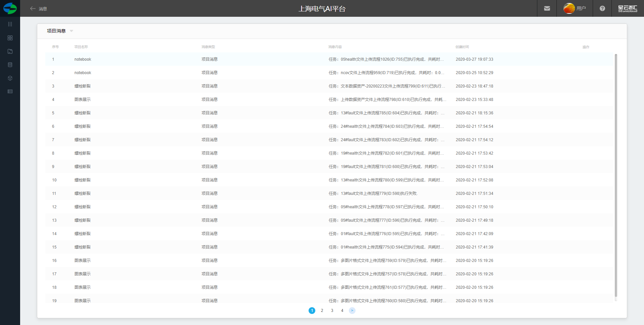644x325 pixels.
Task: Open the folder sidebar icon
Action: [10, 51]
